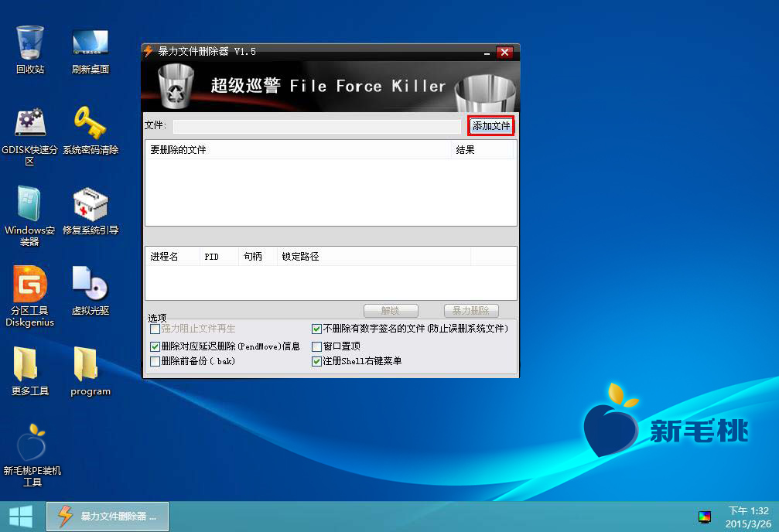This screenshot has width=779, height=532.
Task: Enable 删除前备份(.bak) checkbox
Action: 155,361
